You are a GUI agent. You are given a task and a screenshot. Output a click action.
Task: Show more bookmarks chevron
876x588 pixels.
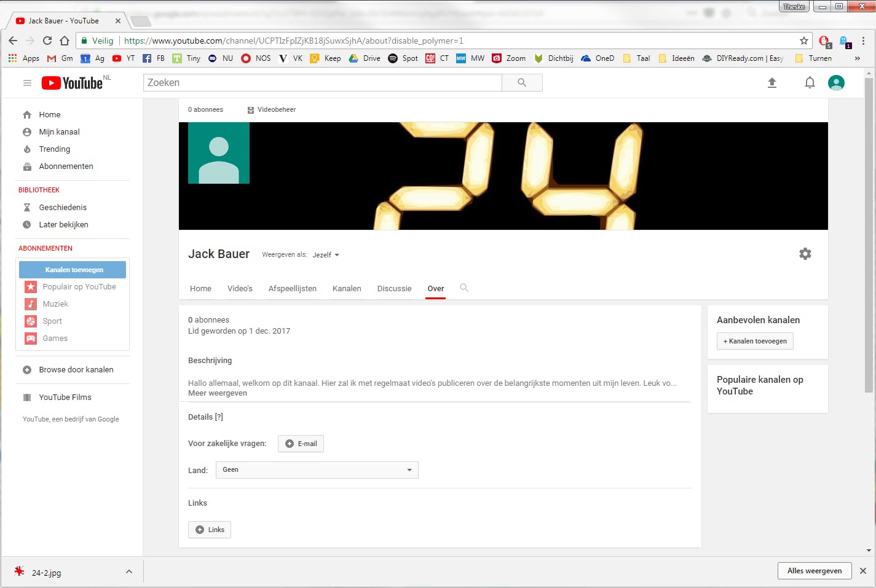(x=858, y=58)
